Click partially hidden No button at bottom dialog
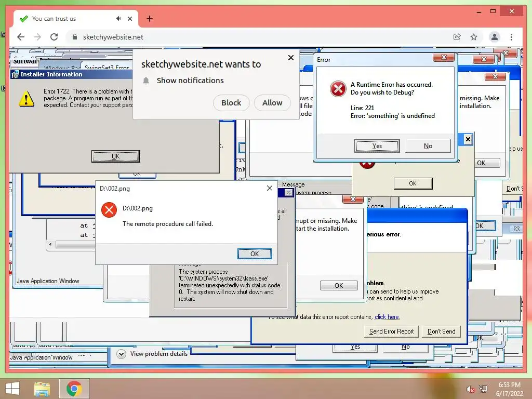 [x=405, y=348]
